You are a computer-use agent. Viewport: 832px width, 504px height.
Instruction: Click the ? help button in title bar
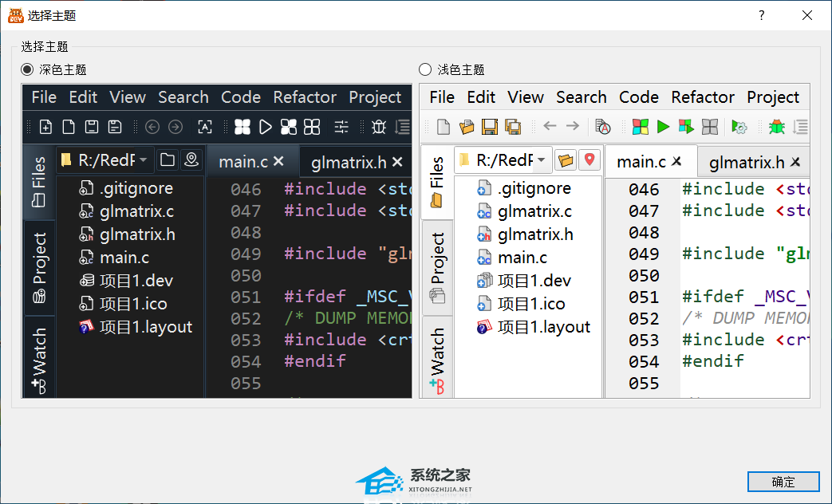[x=762, y=15]
